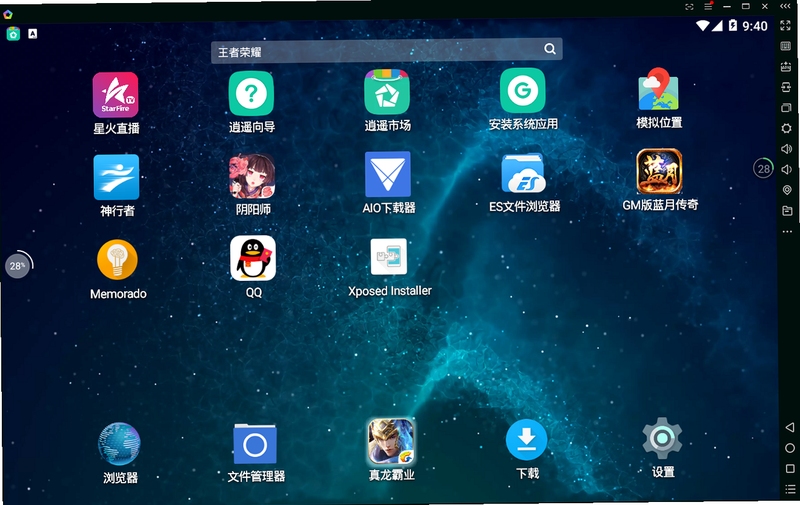
Task: Open the multi-window sidebar icon
Action: pos(786,108)
